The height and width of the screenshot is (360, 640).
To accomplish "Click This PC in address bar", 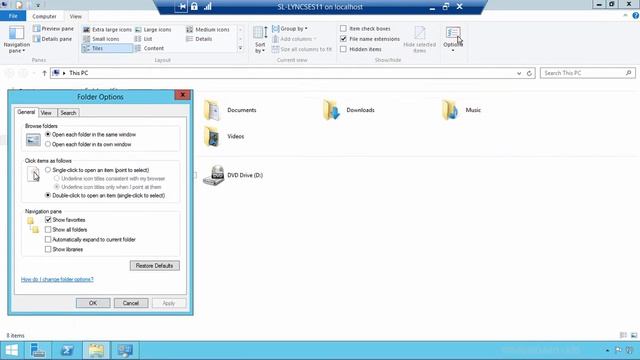I will [x=78, y=73].
